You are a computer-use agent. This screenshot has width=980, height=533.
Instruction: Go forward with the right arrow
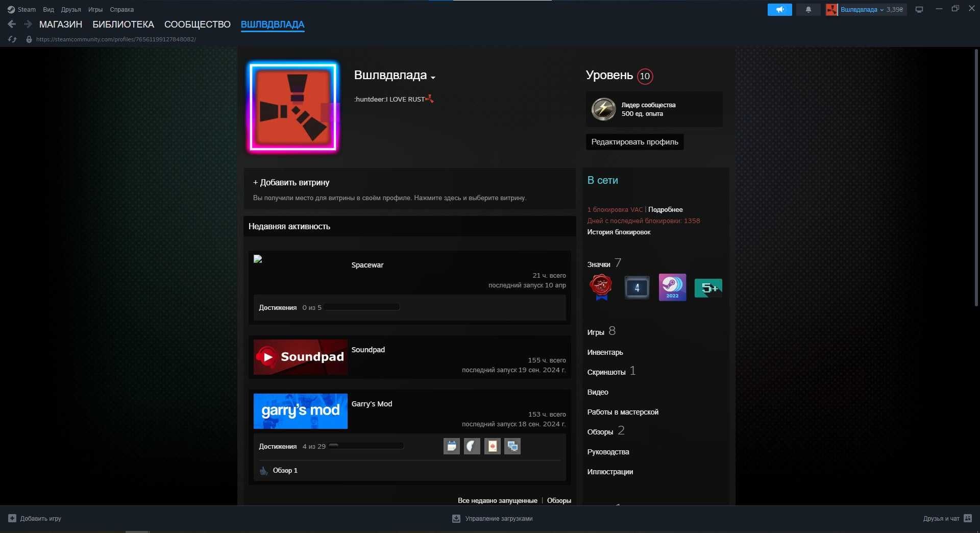pos(28,24)
